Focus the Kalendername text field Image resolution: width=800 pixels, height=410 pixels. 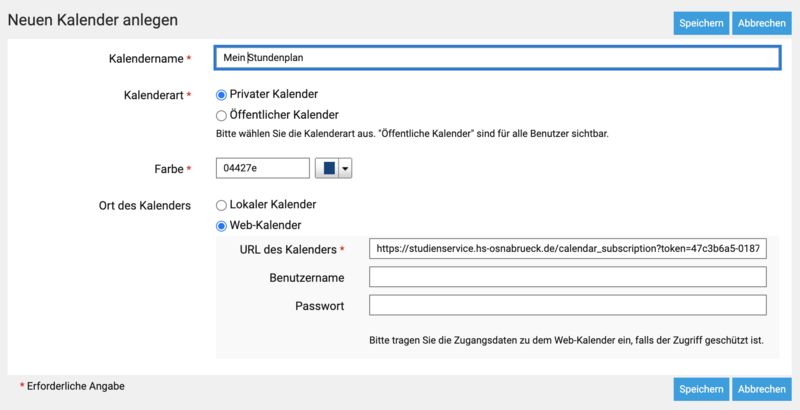coord(497,58)
